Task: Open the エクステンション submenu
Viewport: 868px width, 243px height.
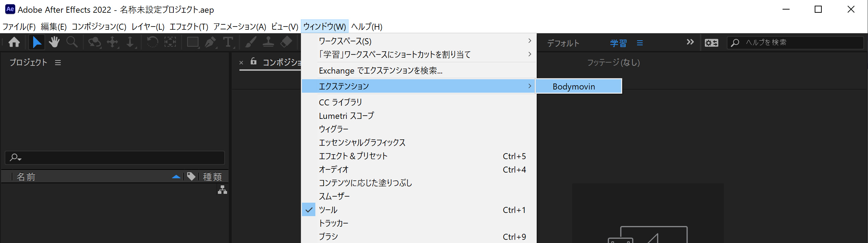Action: [419, 86]
